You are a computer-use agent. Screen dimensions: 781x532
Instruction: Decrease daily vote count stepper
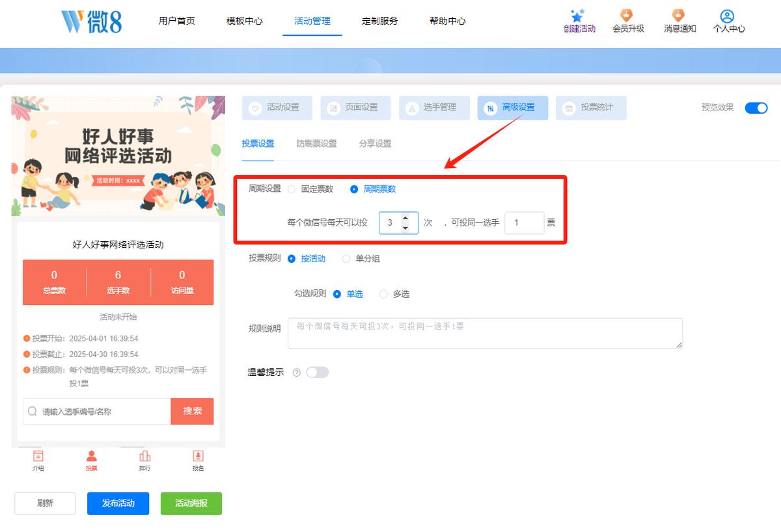405,228
